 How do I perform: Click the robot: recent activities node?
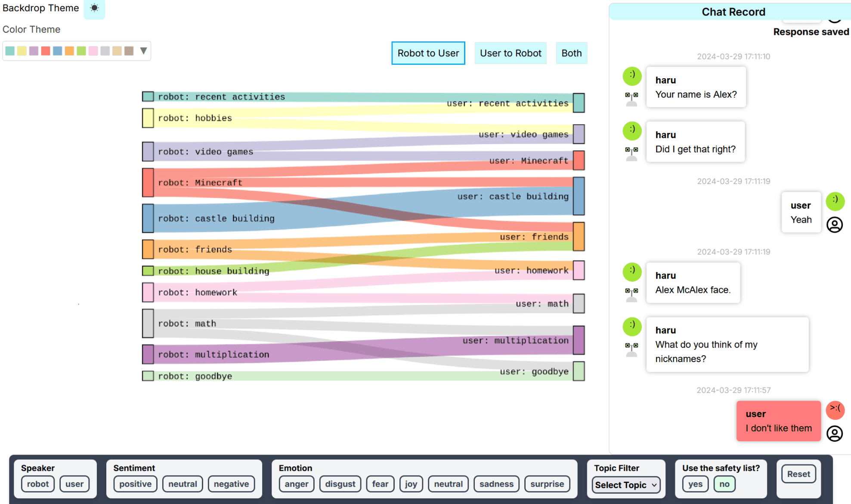tap(148, 96)
